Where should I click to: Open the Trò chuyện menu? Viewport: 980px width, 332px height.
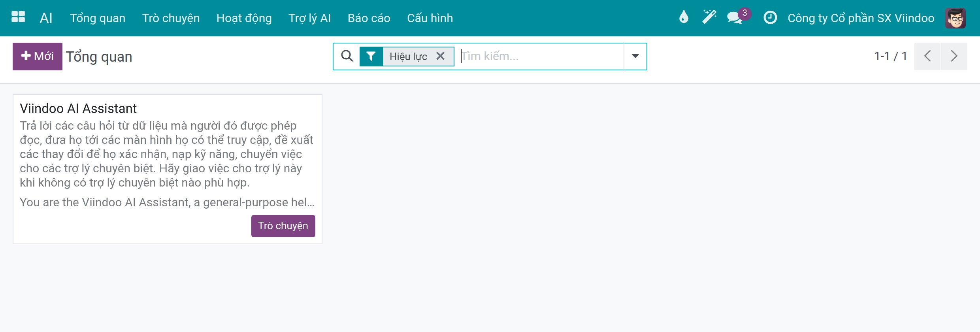pyautogui.click(x=171, y=18)
